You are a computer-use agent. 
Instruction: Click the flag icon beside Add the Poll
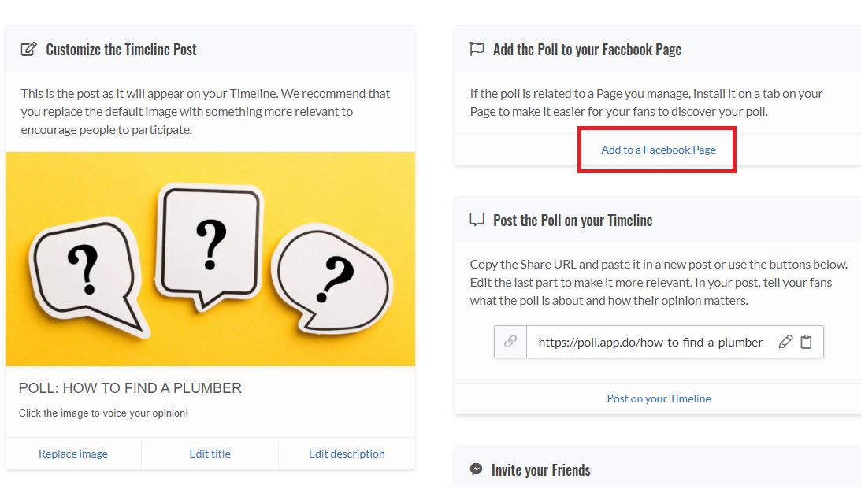[x=477, y=49]
